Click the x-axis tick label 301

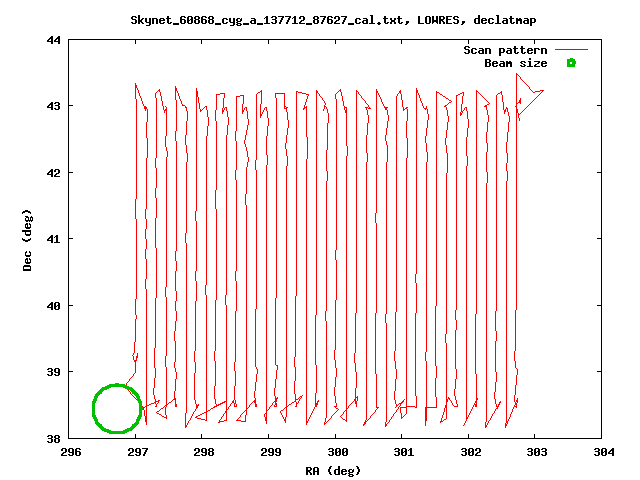(404, 452)
